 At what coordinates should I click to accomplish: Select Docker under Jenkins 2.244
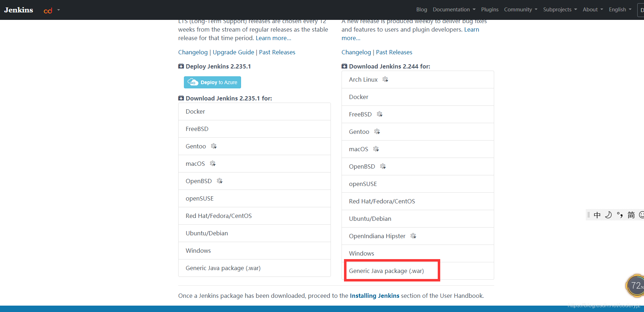418,97
